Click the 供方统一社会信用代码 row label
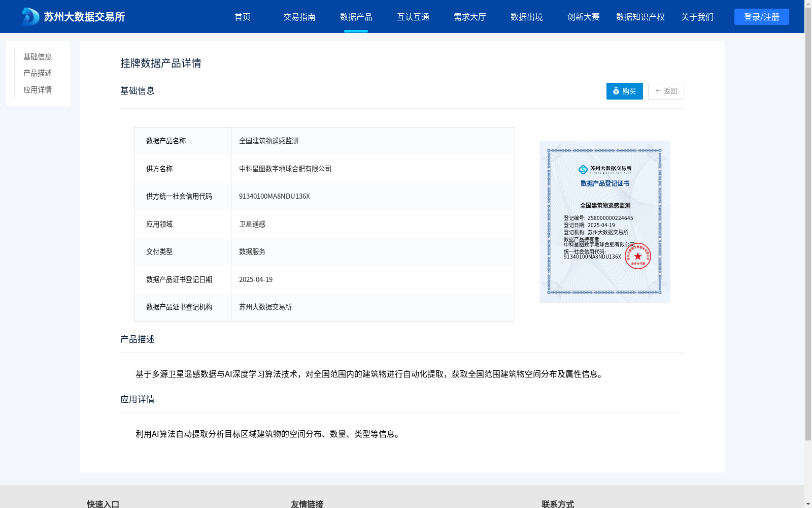Screen dimensions: 812x508 click(179, 196)
